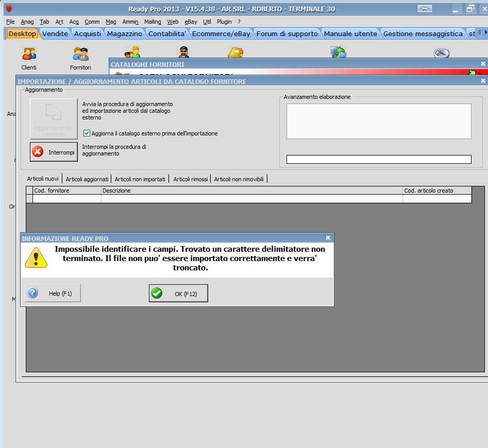Open the Mailing menu
Viewport: 488px width, 448px height.
[153, 22]
